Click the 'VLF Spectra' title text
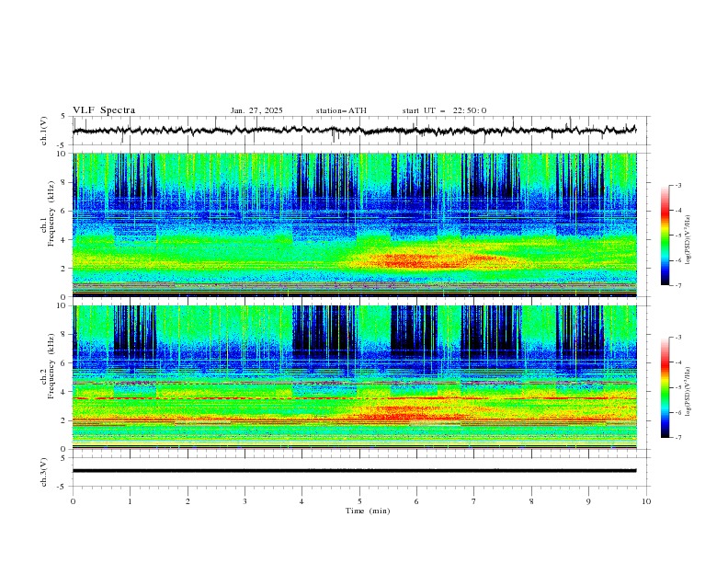This screenshot has height=563, width=728. (x=104, y=110)
